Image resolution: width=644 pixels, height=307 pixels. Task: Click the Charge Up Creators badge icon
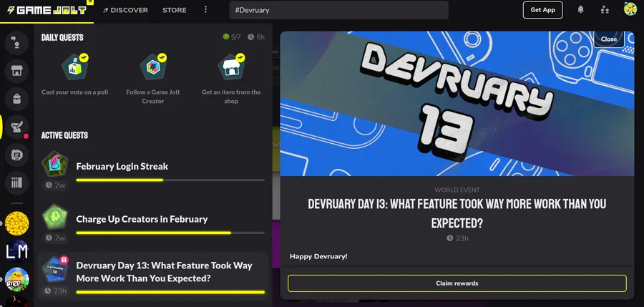54,217
